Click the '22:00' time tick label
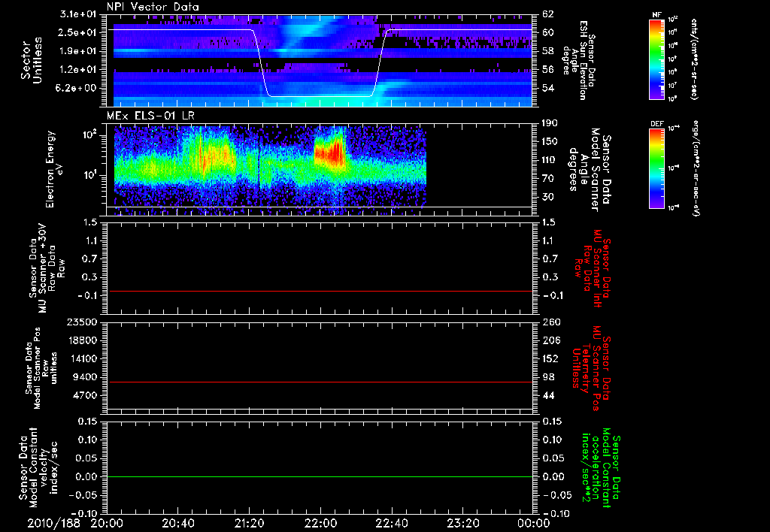This screenshot has width=770, height=532. tap(320, 523)
